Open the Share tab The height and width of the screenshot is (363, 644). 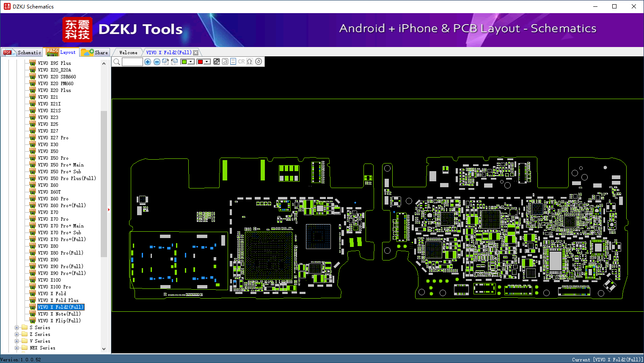coord(95,53)
